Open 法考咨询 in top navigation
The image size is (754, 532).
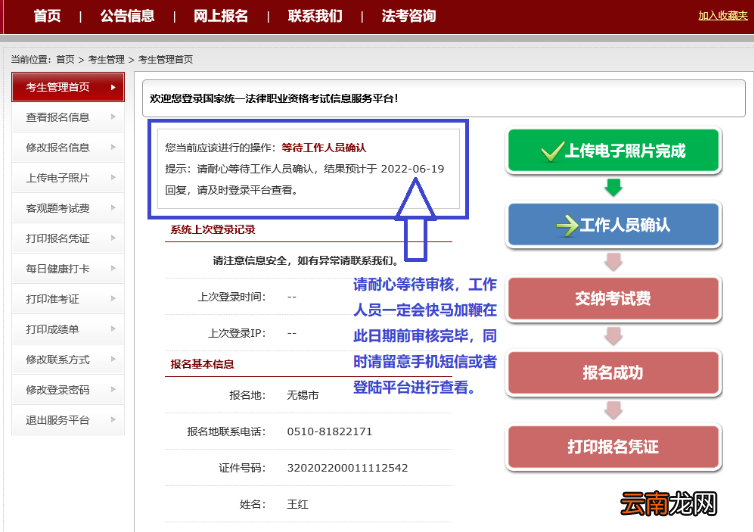(409, 16)
